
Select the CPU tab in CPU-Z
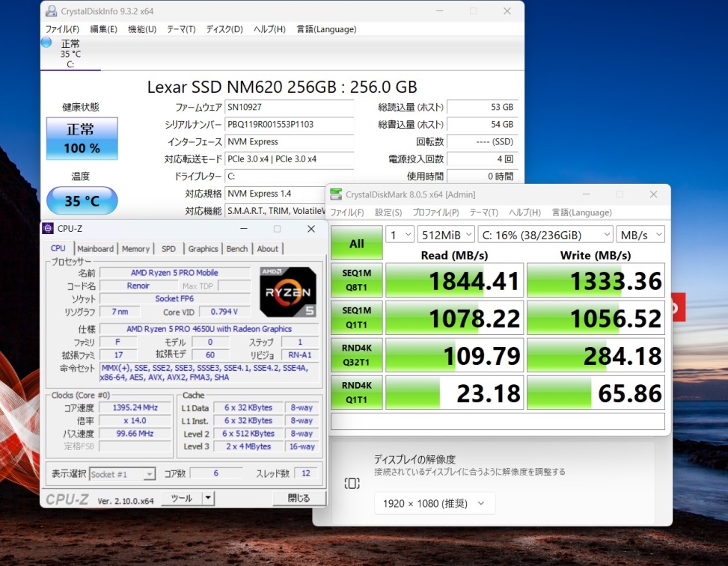pos(58,248)
